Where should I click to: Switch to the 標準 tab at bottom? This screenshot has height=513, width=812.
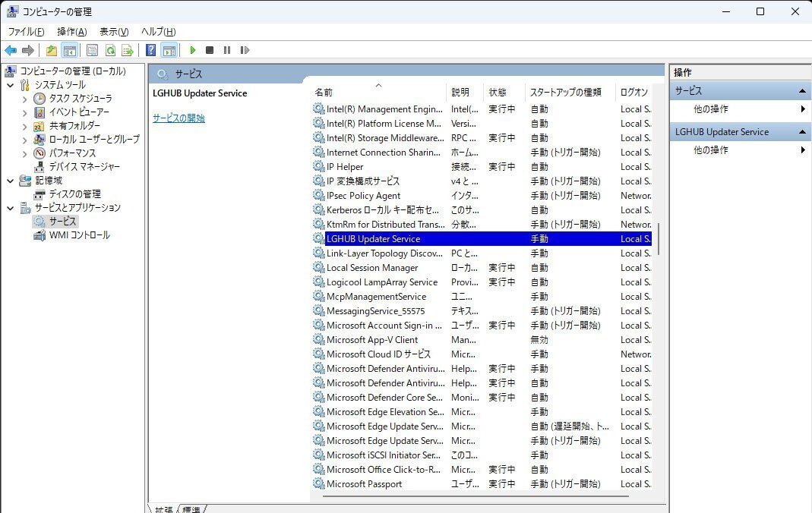(191, 509)
